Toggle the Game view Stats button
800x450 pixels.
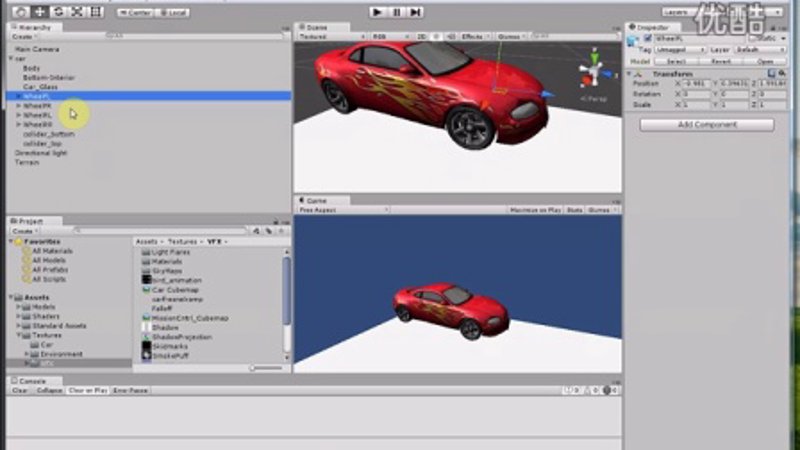click(574, 210)
